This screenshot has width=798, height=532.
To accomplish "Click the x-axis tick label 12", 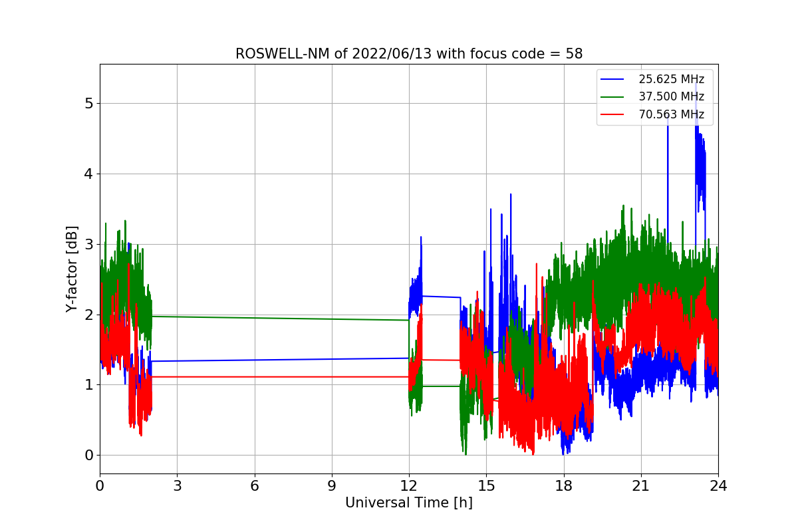I will click(409, 486).
